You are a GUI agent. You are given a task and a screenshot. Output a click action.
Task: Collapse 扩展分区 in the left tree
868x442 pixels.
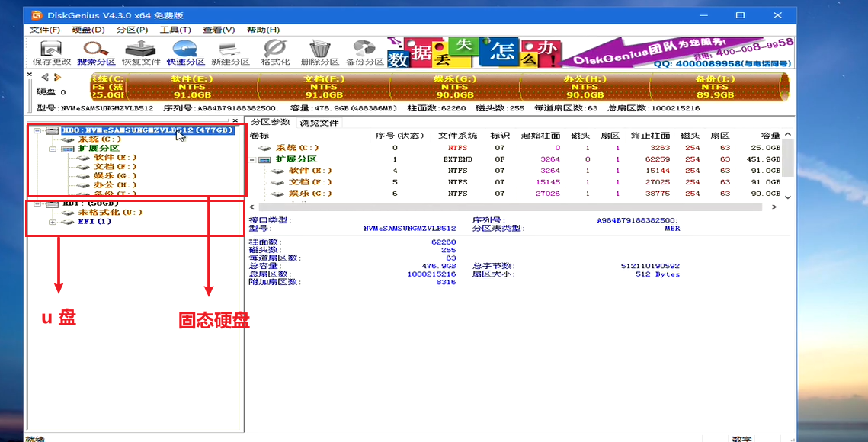coord(52,149)
